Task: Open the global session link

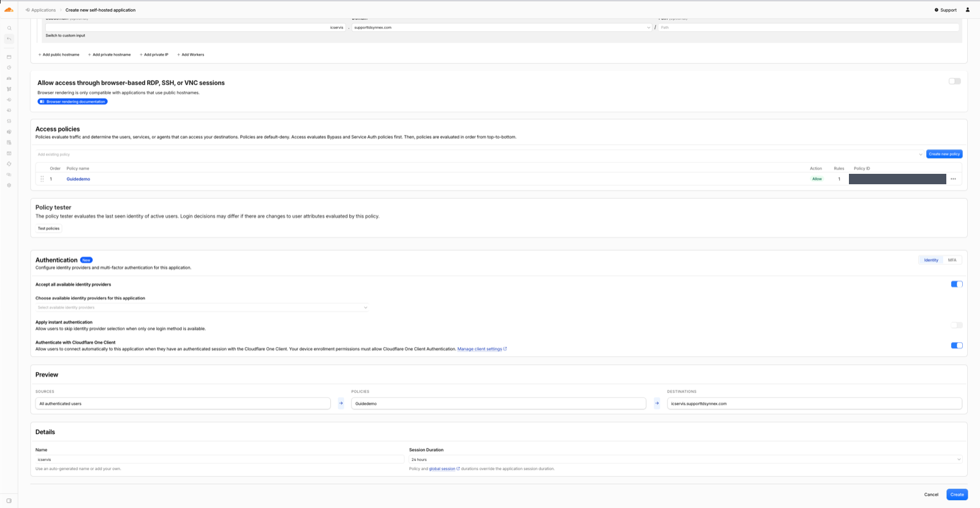Action: tap(444, 469)
